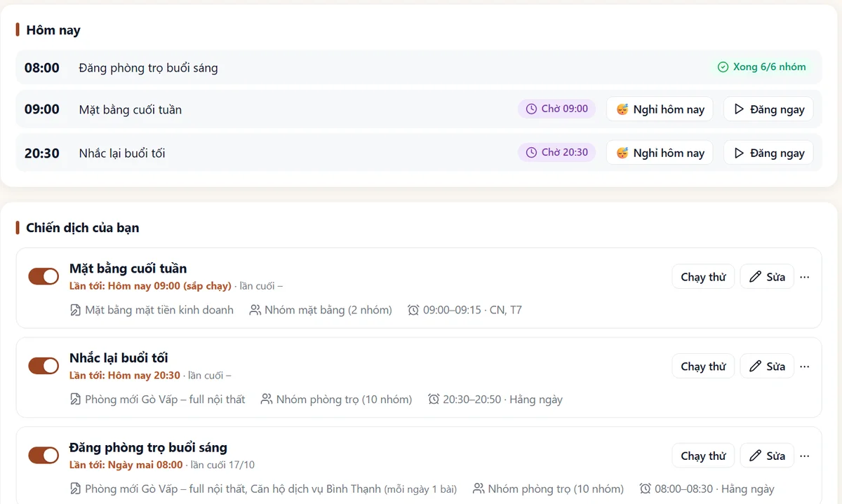This screenshot has width=842, height=504.
Task: Expand more menu for Đăng phòng trọ buổi sáng
Action: 805,456
